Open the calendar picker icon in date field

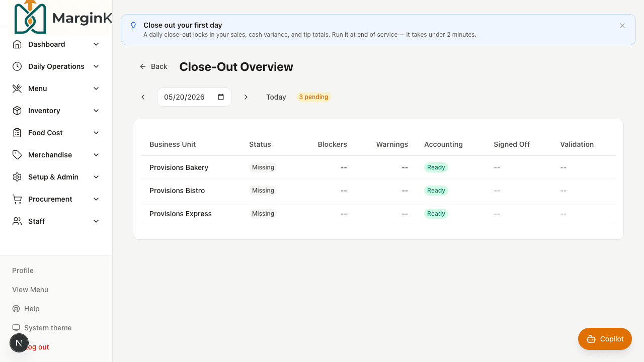click(221, 97)
